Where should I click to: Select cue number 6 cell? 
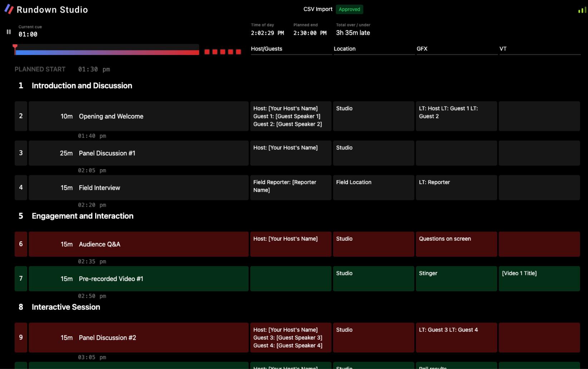point(21,244)
